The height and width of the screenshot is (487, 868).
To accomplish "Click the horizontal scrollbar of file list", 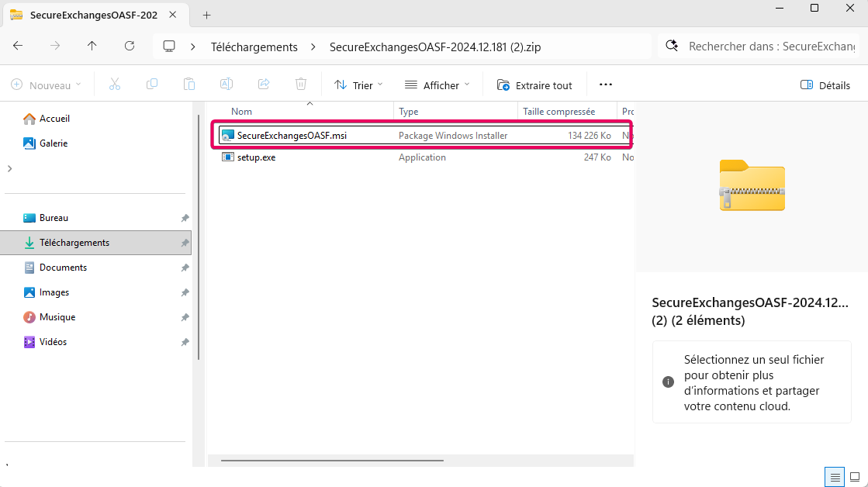I will pos(332,461).
